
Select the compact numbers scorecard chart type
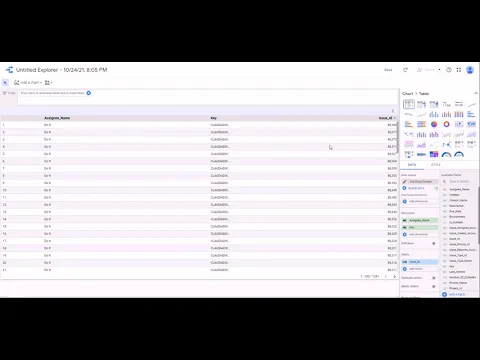[459, 104]
